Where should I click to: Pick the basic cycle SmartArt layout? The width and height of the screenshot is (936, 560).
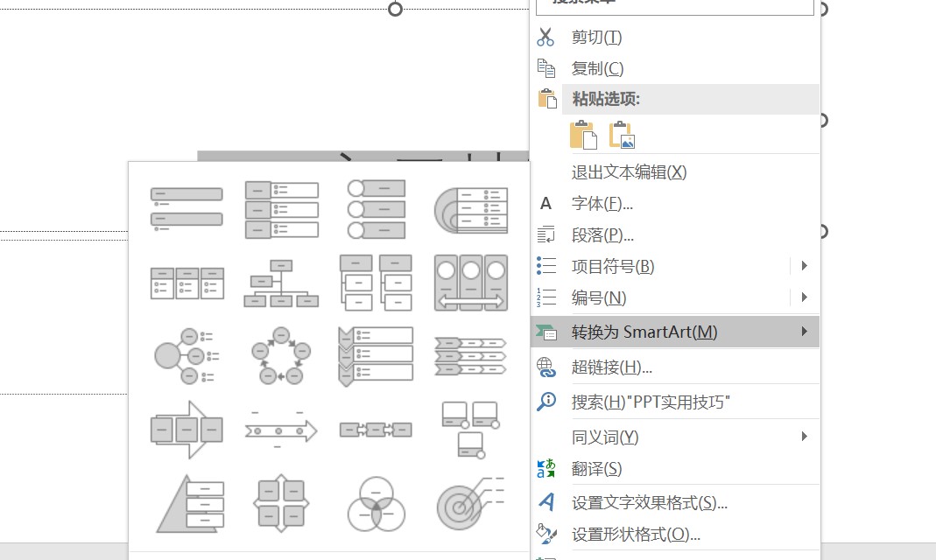coord(281,355)
